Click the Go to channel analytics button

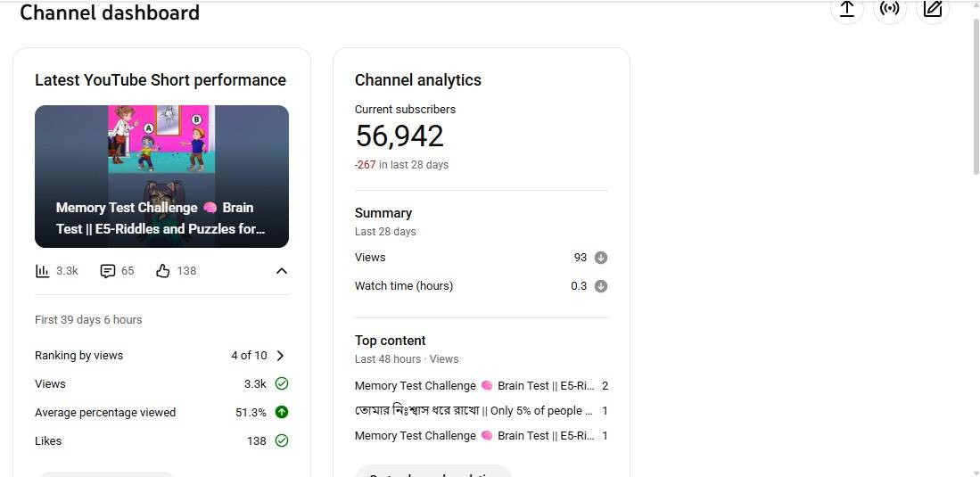coord(433,473)
